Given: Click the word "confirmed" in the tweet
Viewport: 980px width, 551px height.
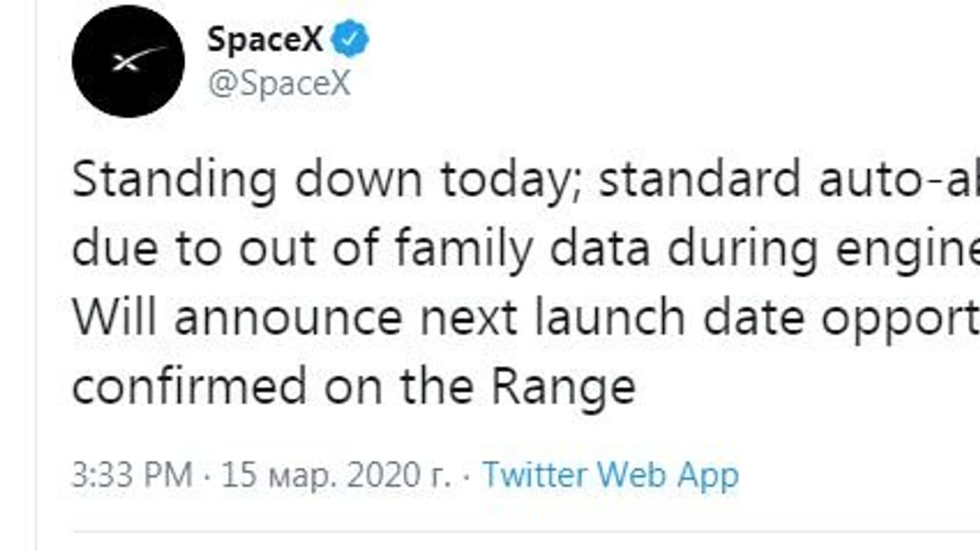Looking at the screenshot, I should [x=189, y=386].
